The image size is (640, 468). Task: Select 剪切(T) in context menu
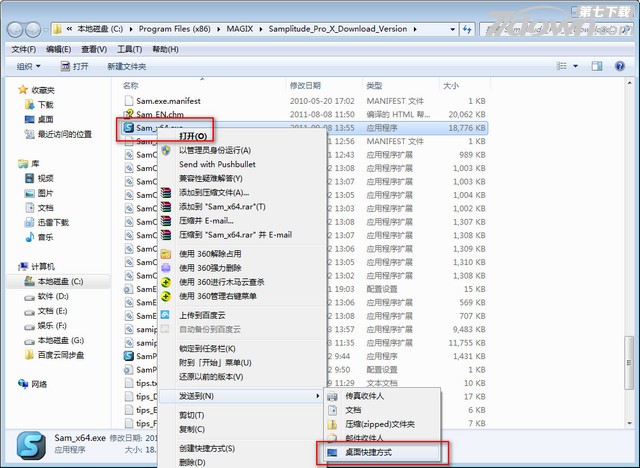point(242,415)
